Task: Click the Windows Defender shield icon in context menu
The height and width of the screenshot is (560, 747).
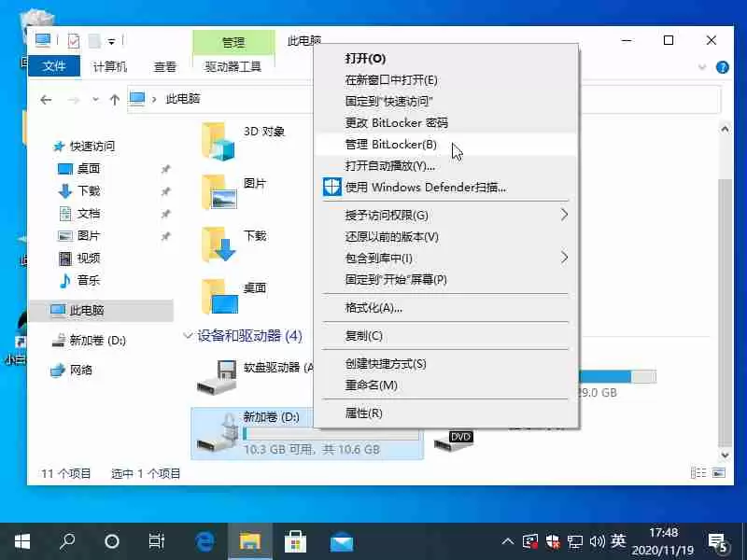Action: point(331,188)
